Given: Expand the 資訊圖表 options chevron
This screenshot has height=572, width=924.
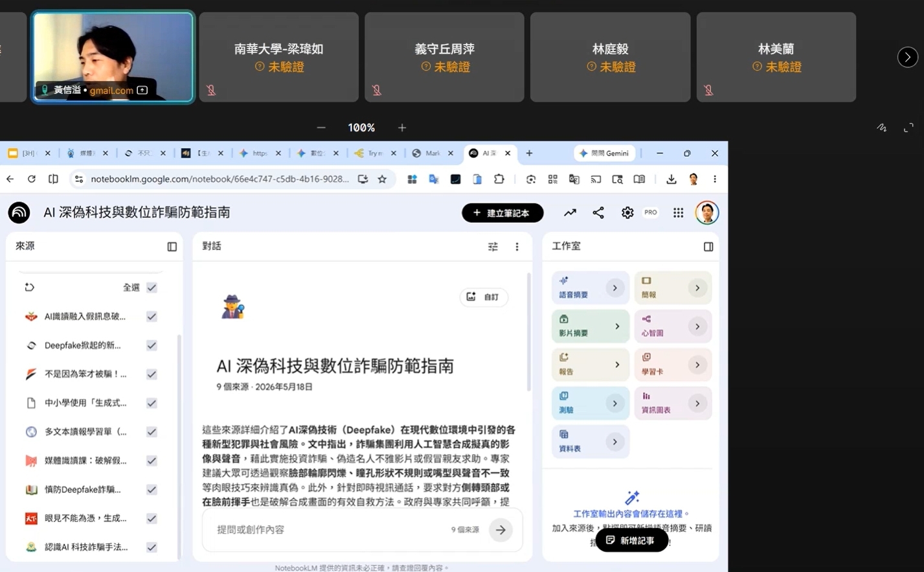Looking at the screenshot, I should (697, 404).
